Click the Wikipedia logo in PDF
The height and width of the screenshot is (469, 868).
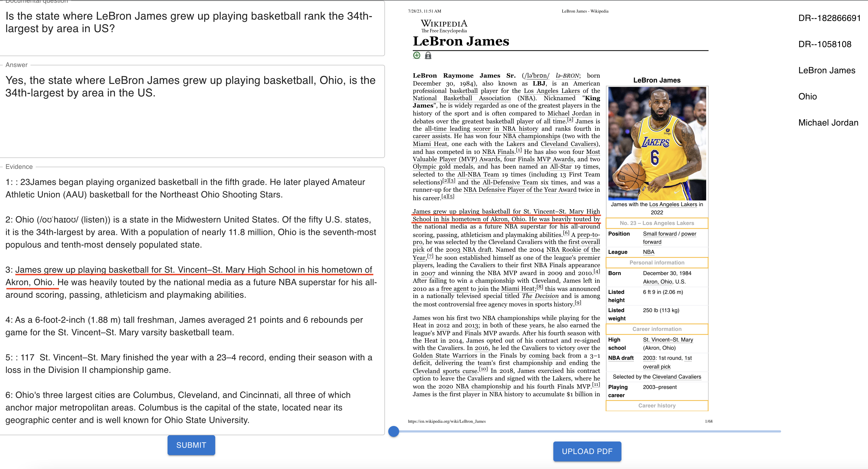[444, 26]
